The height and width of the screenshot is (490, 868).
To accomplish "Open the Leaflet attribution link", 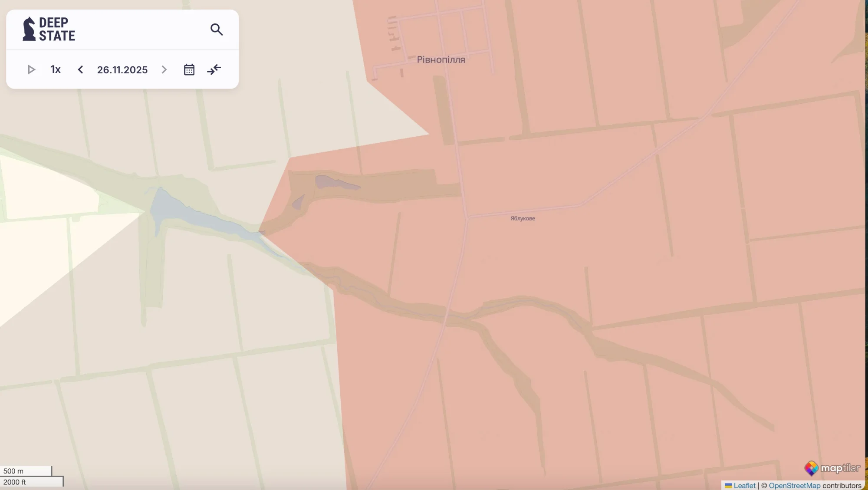I will point(744,486).
